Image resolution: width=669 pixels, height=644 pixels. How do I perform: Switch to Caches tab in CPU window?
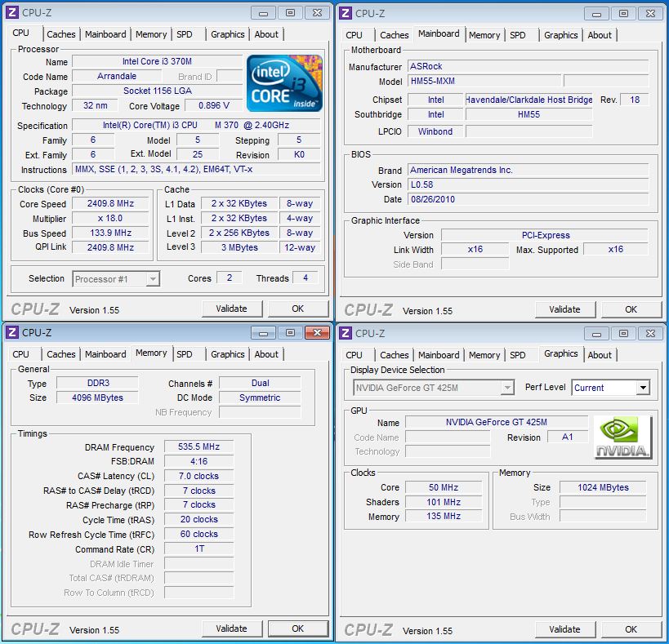pyautogui.click(x=61, y=34)
